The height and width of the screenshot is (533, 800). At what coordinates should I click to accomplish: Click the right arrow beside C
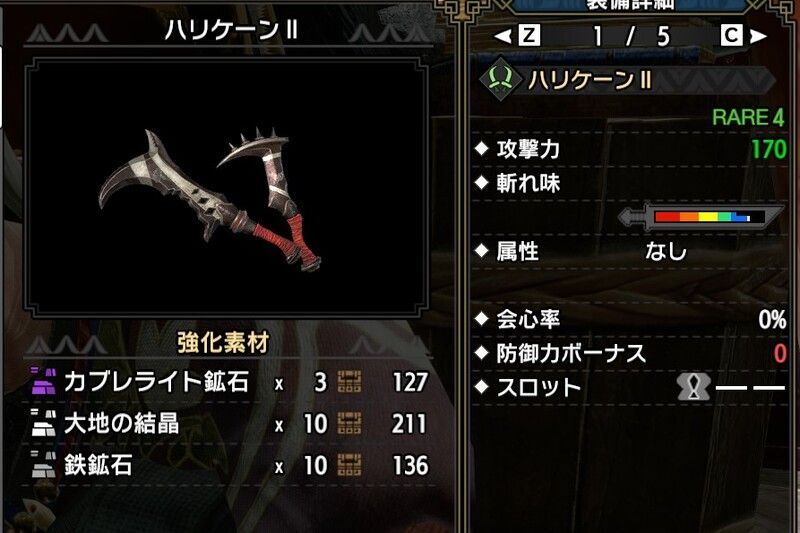click(x=758, y=36)
